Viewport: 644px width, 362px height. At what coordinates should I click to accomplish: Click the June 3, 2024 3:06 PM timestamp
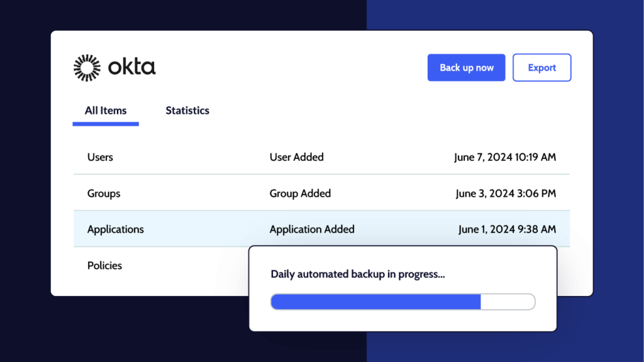[506, 194]
